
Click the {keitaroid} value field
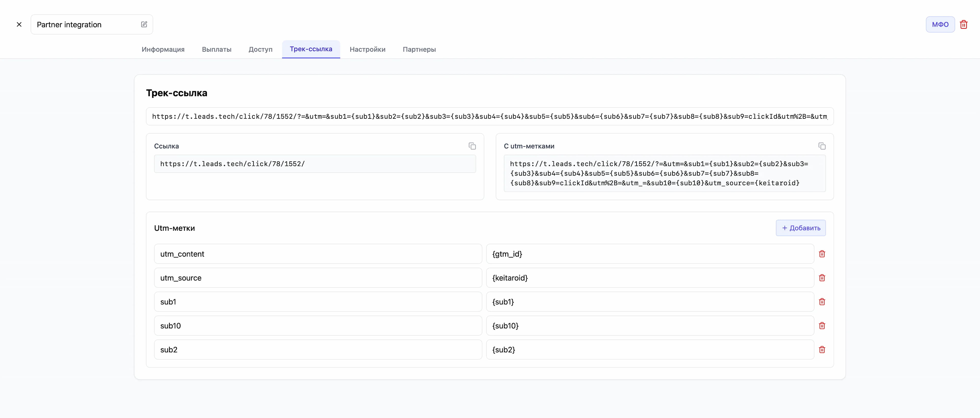click(x=650, y=278)
